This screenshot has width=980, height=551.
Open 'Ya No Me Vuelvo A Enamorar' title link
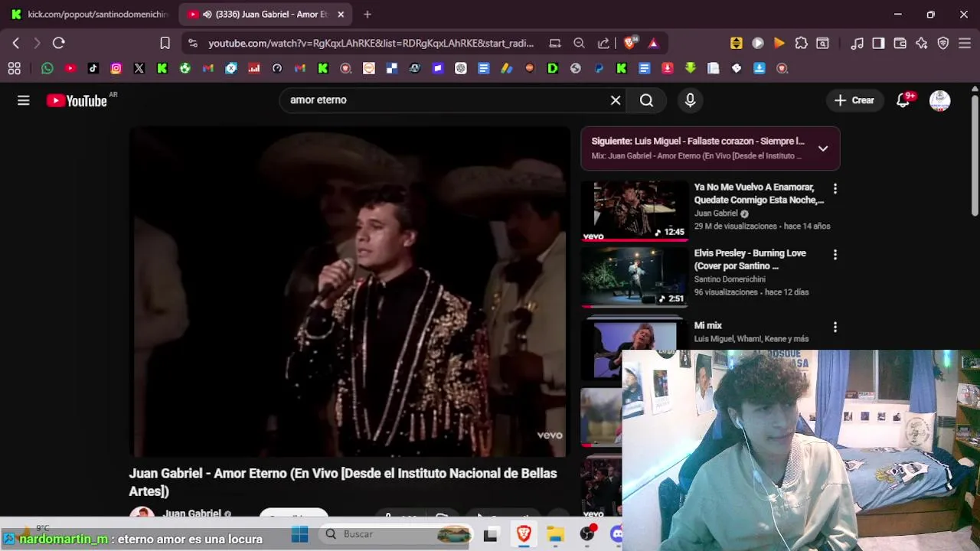pos(759,194)
